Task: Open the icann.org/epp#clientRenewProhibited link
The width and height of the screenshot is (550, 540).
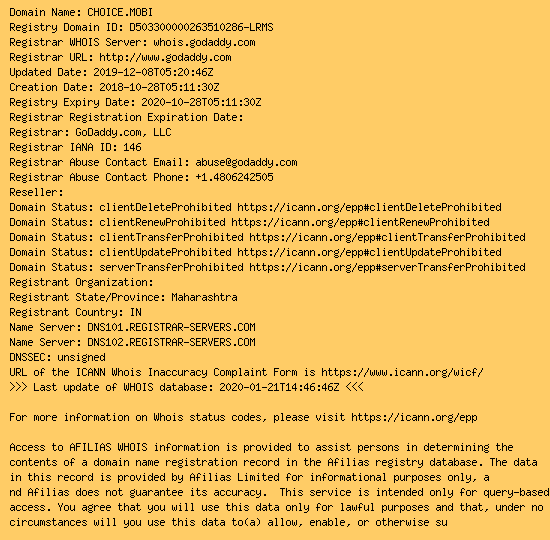Action: (360, 222)
